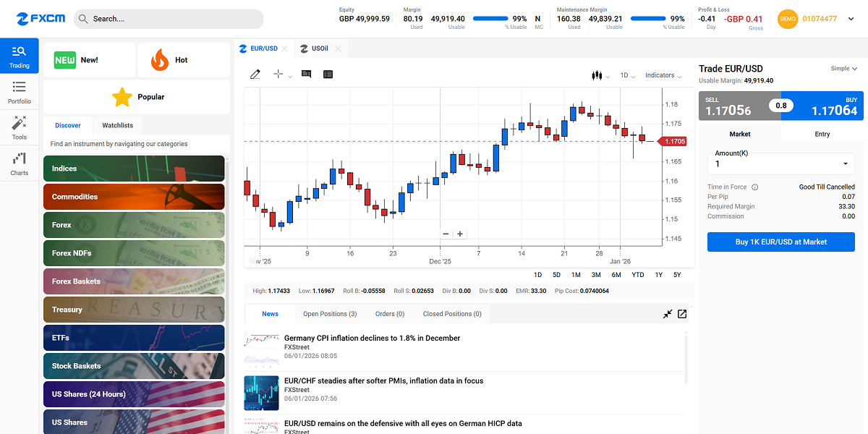868x434 pixels.
Task: Select the crosshair tool in the chart toolbar
Action: tap(278, 74)
